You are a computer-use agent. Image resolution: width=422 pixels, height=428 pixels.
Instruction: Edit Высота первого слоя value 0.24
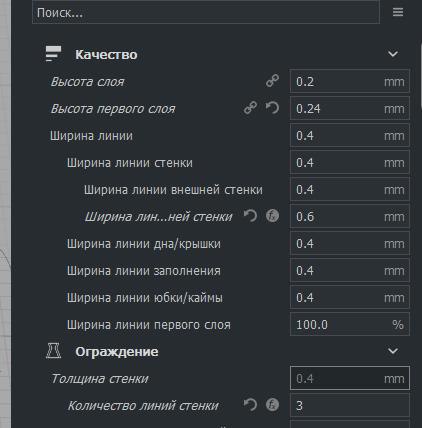pyautogui.click(x=350, y=108)
